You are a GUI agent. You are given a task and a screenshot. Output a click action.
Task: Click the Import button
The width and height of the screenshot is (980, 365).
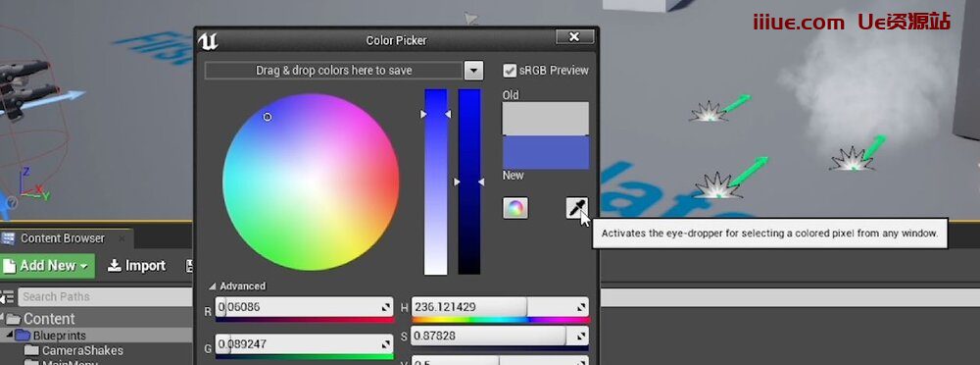click(x=137, y=266)
